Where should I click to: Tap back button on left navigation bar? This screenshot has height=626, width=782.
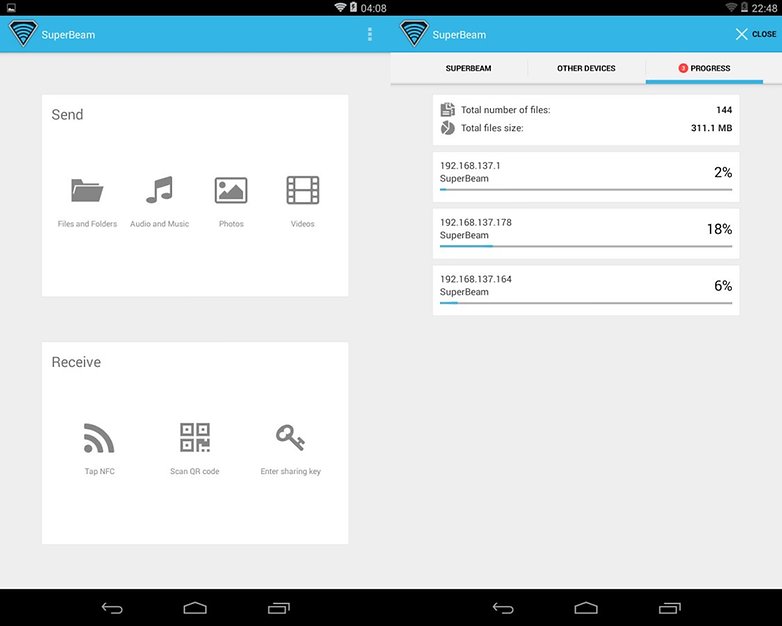(112, 608)
